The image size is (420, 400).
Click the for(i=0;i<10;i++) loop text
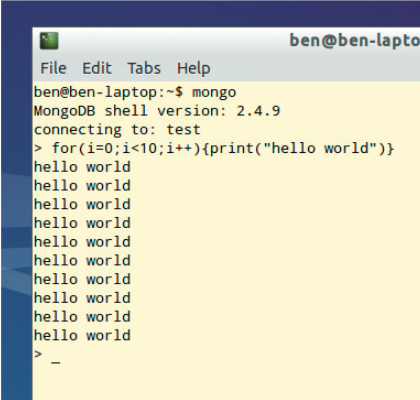[126, 148]
